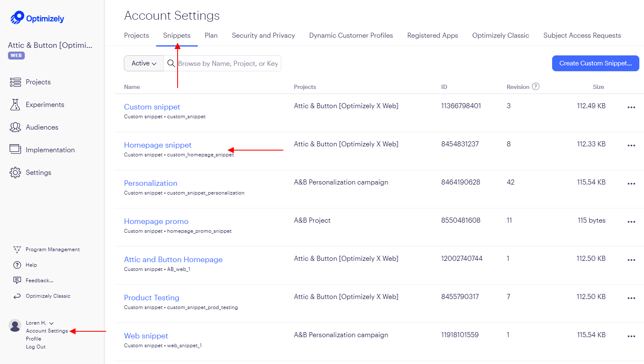Click the Name column header
This screenshot has width=644, height=364.
coord(132,87)
